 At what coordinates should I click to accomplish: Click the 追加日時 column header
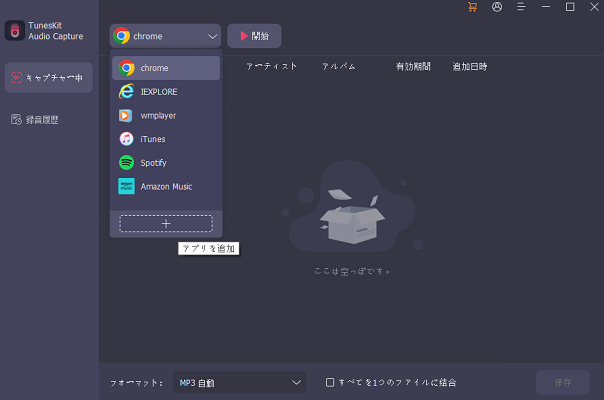coord(470,67)
